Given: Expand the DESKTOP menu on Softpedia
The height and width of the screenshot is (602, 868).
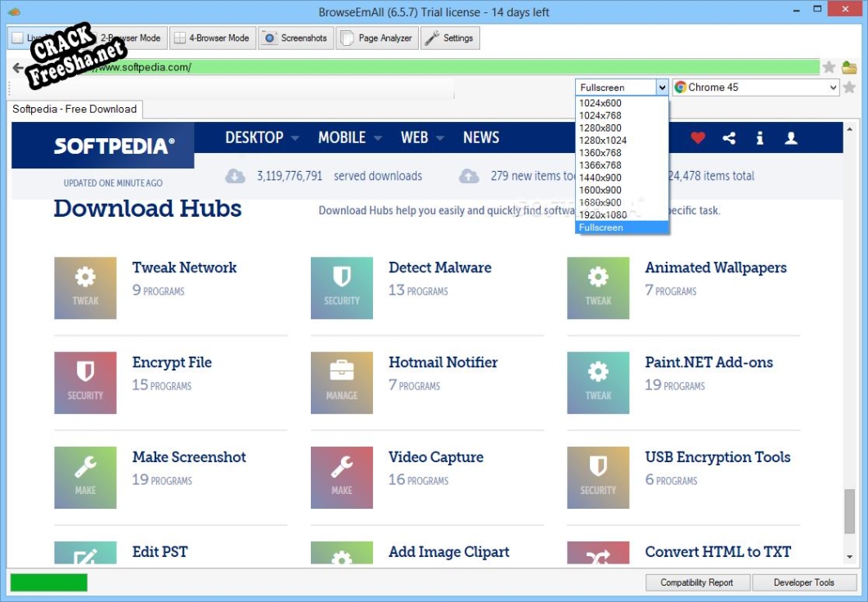Looking at the screenshot, I should [x=262, y=137].
